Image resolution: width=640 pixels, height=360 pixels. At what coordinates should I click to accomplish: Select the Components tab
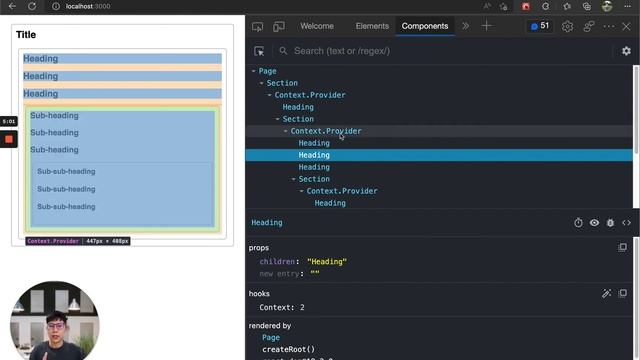[x=424, y=26]
